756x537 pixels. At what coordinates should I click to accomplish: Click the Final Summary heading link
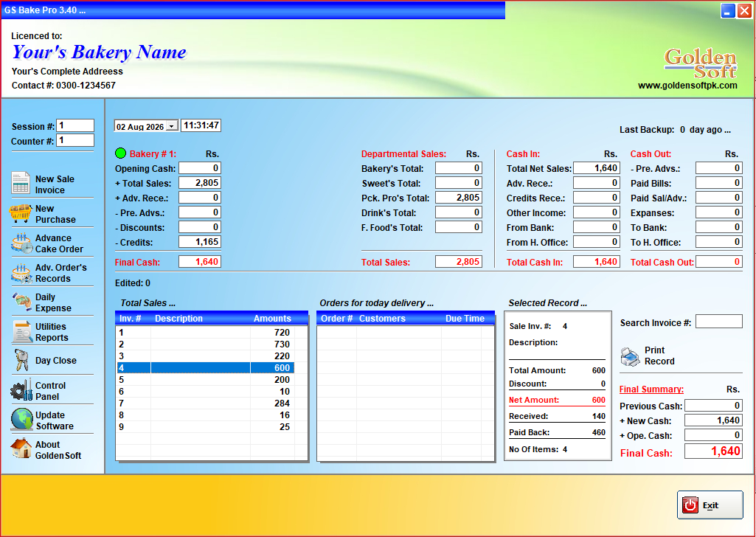tap(651, 389)
